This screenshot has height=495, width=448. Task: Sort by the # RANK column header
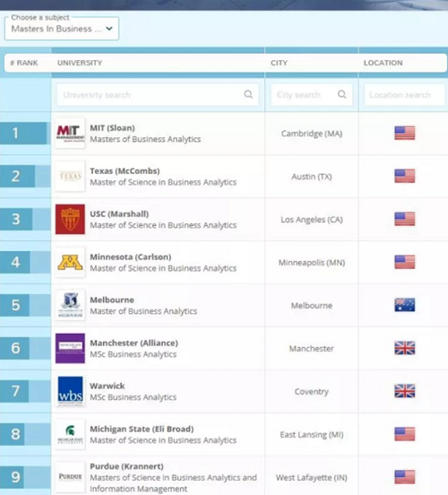(24, 63)
